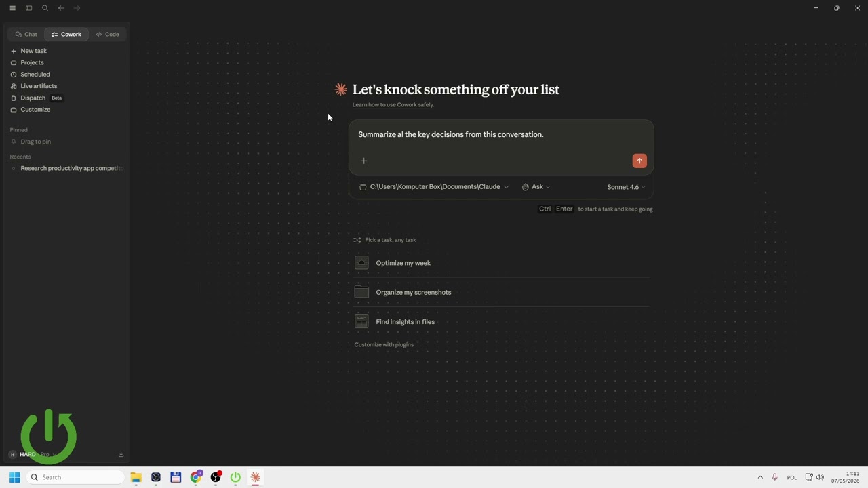Open the green power icon taskbar app

[x=235, y=477]
